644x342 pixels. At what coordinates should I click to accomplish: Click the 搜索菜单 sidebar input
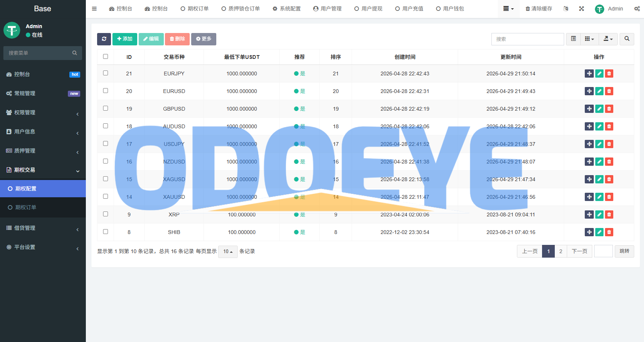pos(37,53)
